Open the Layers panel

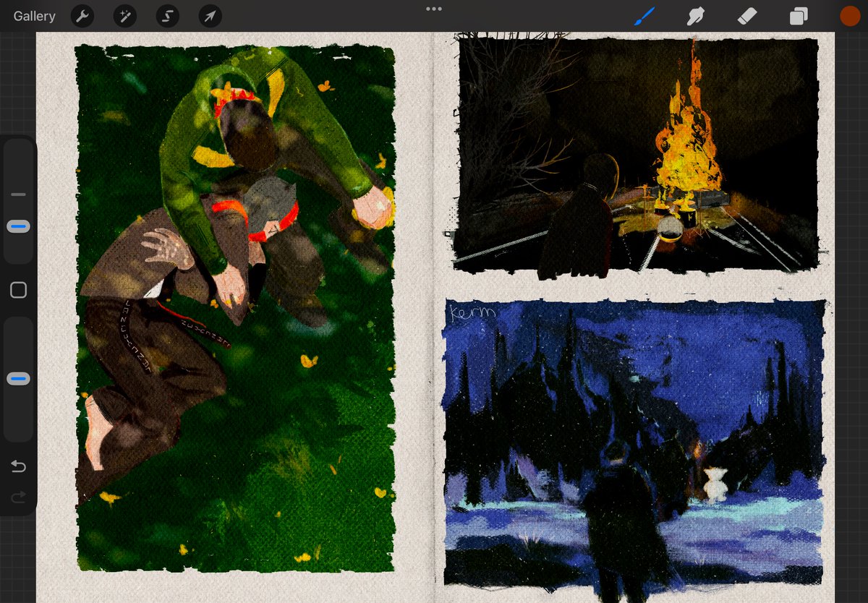click(799, 16)
